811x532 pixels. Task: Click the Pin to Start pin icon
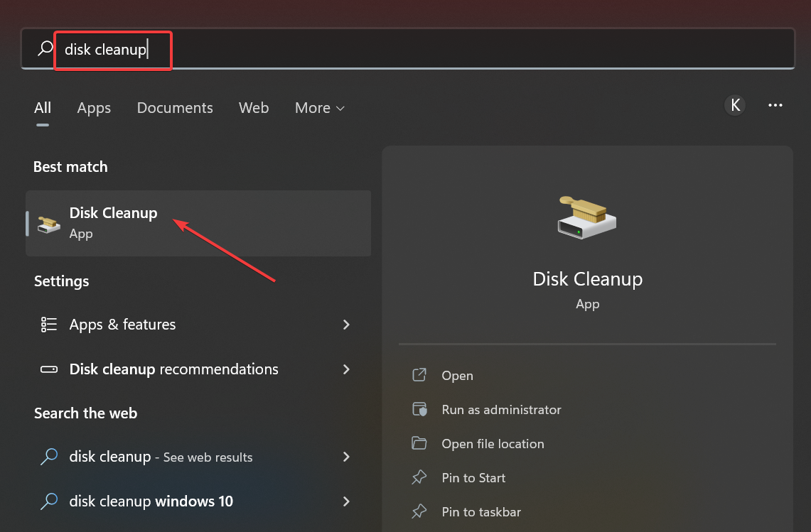[419, 478]
